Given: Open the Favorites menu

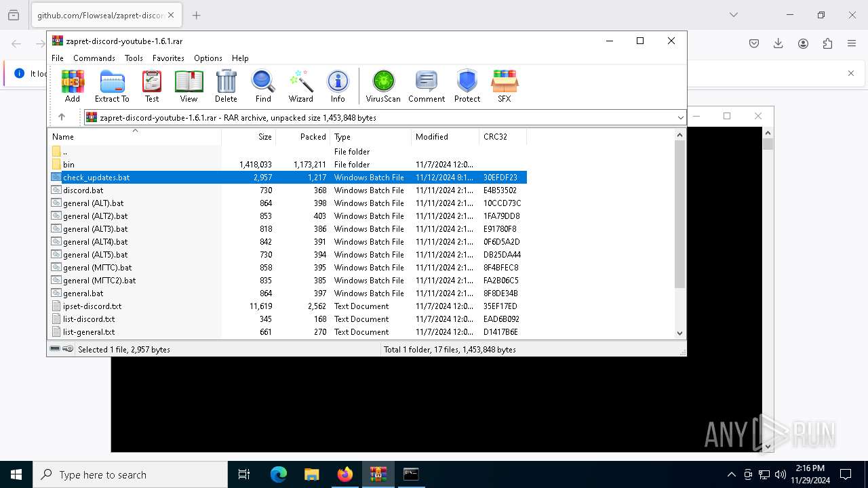Looking at the screenshot, I should [x=168, y=58].
